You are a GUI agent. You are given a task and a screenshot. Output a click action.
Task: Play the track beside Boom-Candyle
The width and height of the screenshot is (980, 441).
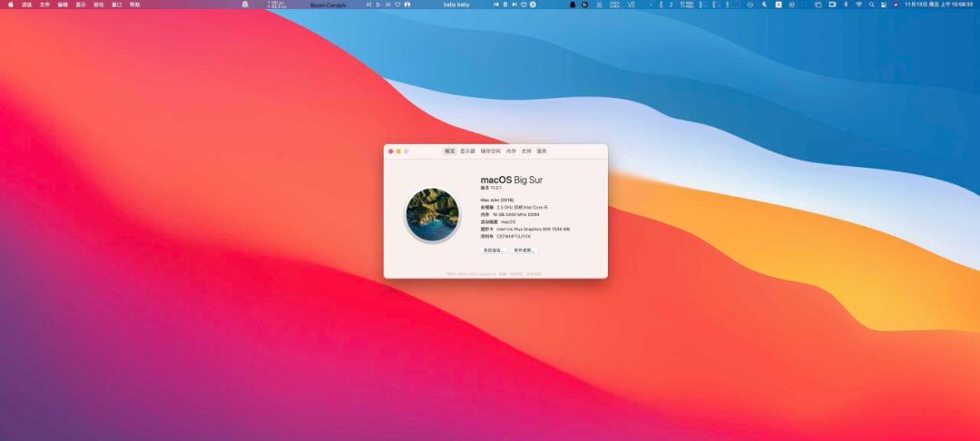pyautogui.click(x=378, y=5)
